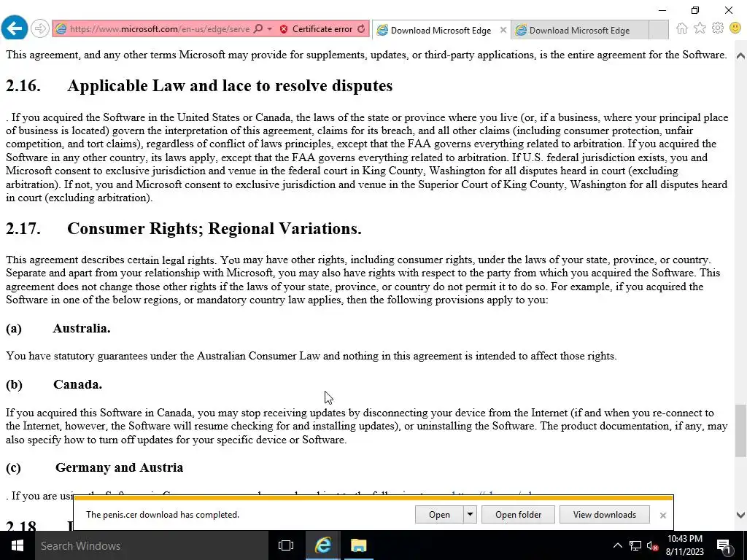This screenshot has height=560, width=747.
Task: Go back using the back arrow button
Action: (x=15, y=28)
